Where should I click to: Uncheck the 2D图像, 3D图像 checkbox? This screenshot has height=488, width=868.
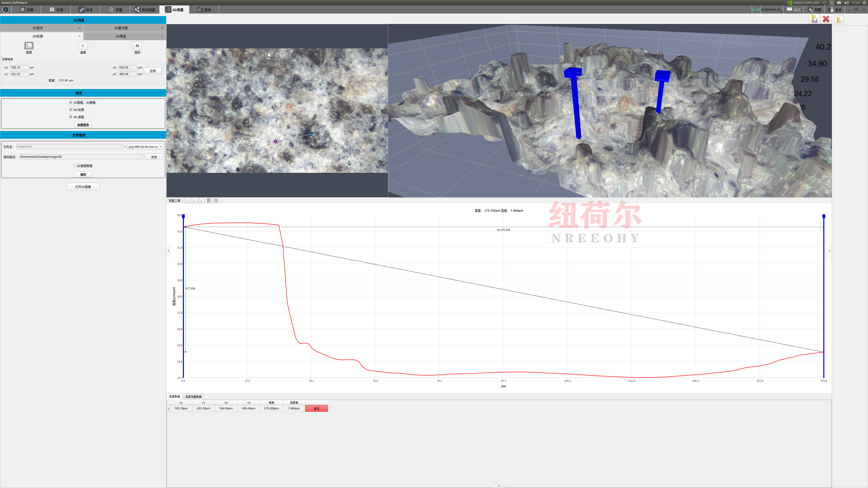(x=71, y=102)
